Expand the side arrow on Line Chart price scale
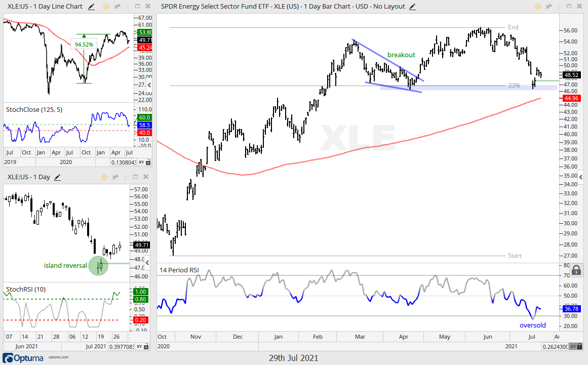The height and width of the screenshot is (365, 588). 149,85
